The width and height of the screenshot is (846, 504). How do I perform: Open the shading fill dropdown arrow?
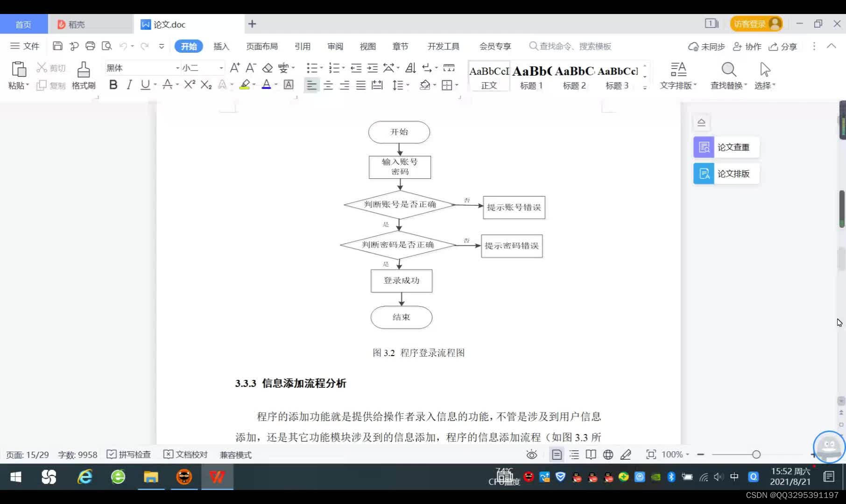click(x=435, y=85)
